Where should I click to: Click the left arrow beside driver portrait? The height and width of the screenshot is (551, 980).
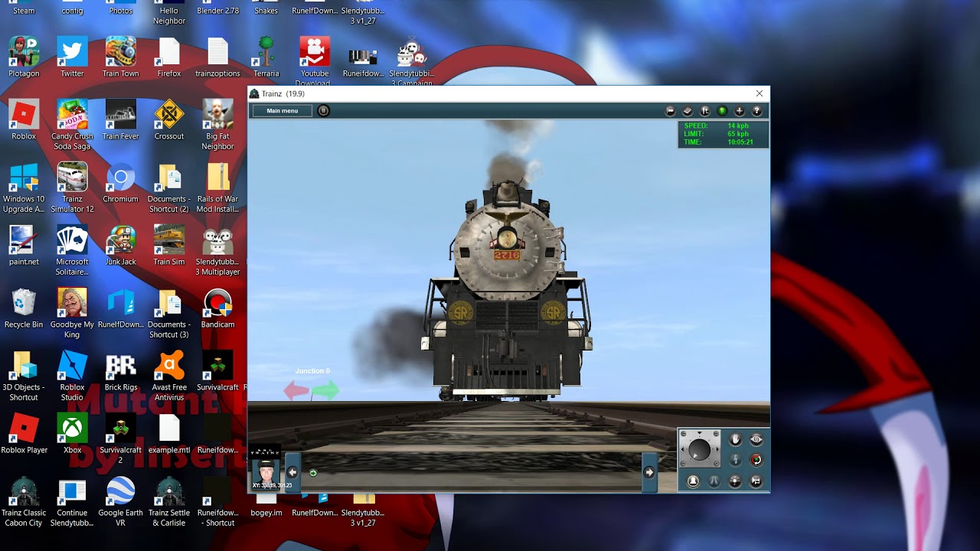tap(292, 472)
